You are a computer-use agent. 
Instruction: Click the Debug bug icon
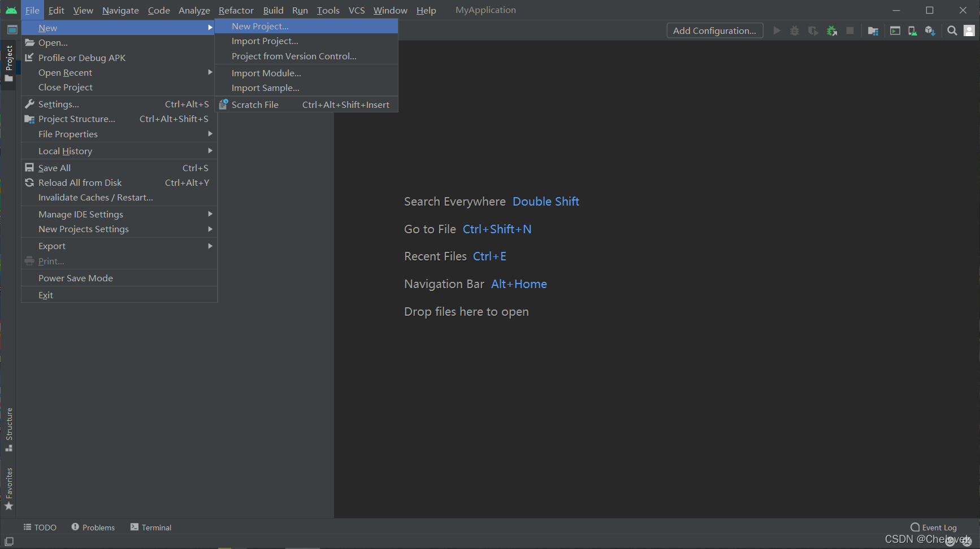795,30
